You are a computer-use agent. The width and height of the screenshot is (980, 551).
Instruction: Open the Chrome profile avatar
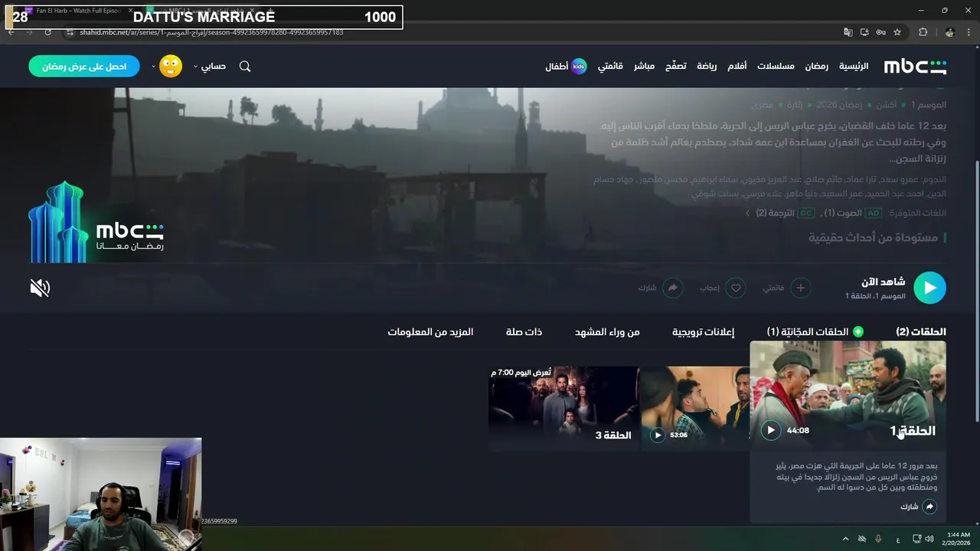[949, 32]
